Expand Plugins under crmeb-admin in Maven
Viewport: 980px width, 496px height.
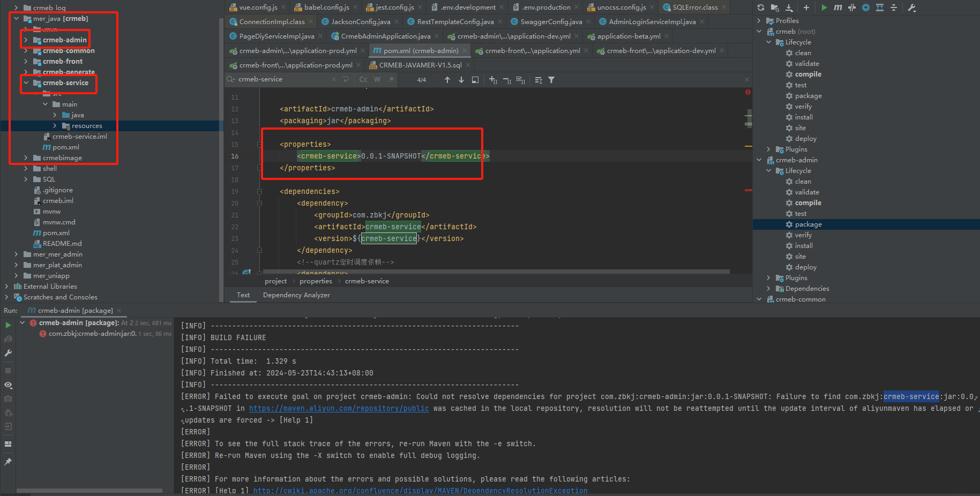(x=769, y=277)
